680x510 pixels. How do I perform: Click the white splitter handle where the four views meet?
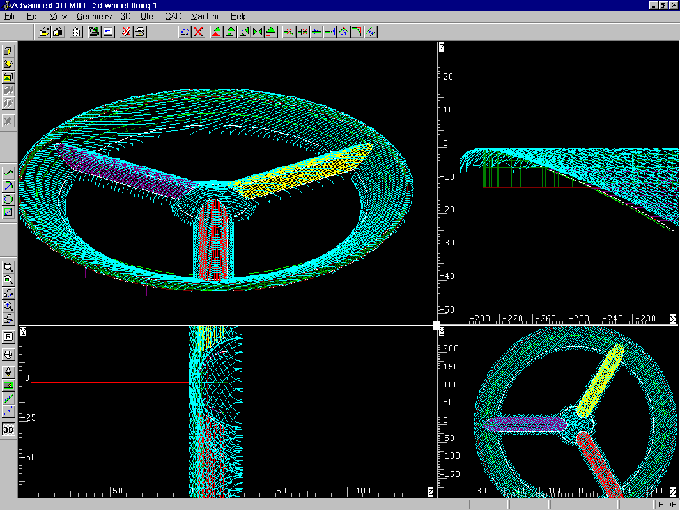pos(436,325)
